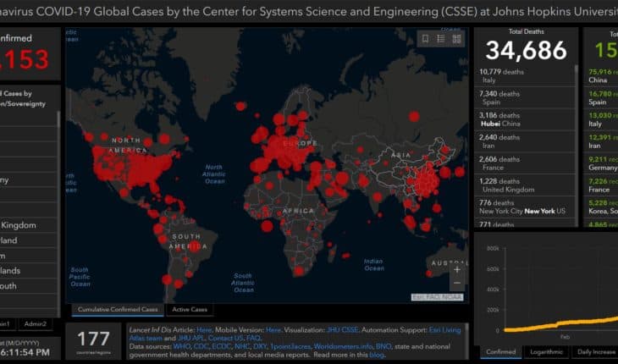
Task: Select '3,186 deaths Hubei China' row
Action: click(524, 119)
